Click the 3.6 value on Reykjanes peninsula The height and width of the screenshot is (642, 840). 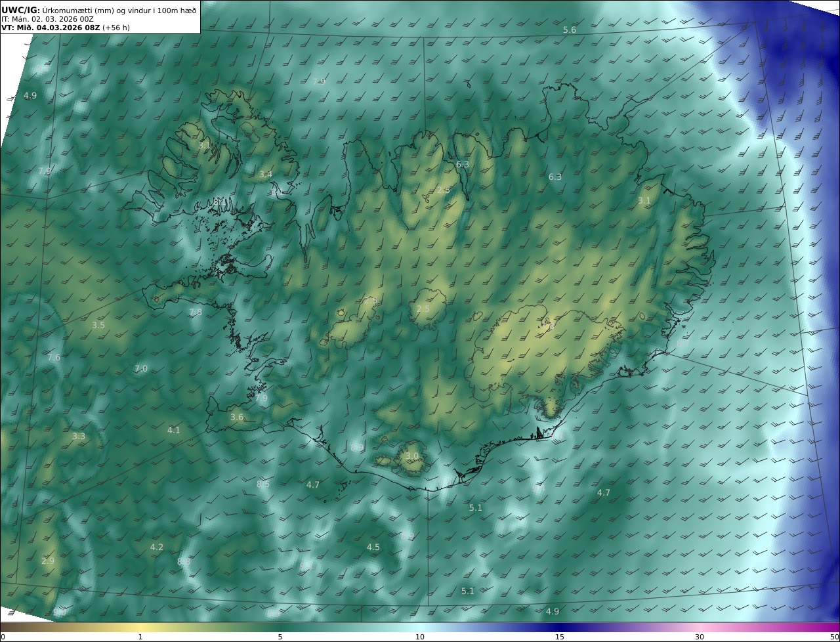[x=237, y=417]
